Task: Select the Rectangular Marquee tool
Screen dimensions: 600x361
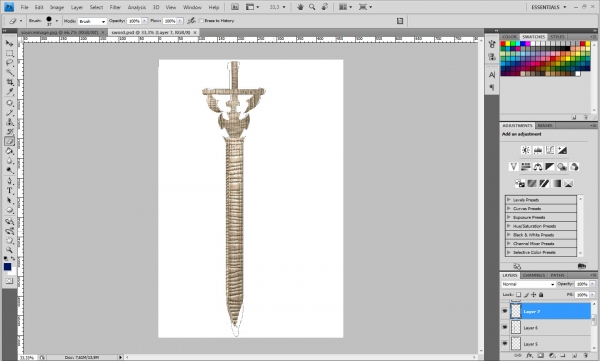Action: (10, 53)
